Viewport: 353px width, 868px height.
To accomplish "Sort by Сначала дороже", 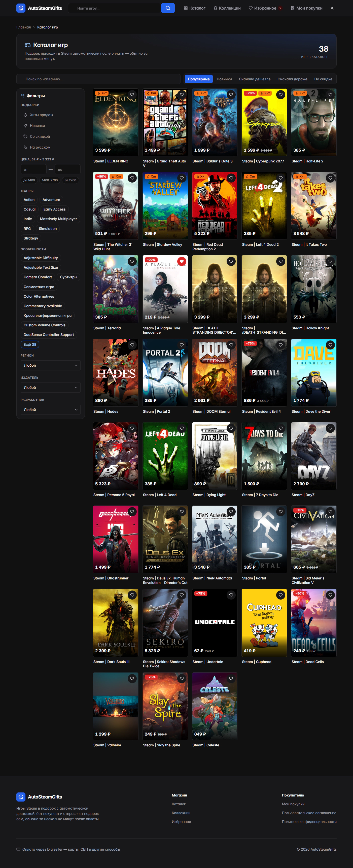I will pos(292,79).
